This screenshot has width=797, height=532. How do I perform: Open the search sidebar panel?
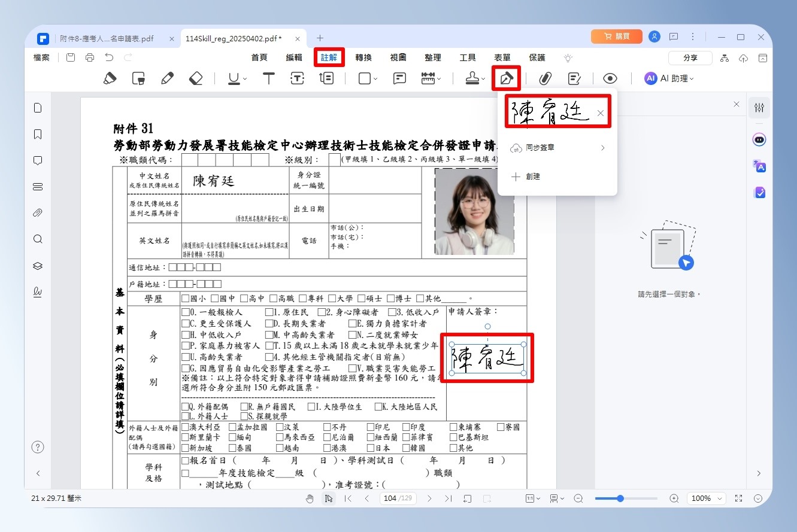(x=38, y=239)
